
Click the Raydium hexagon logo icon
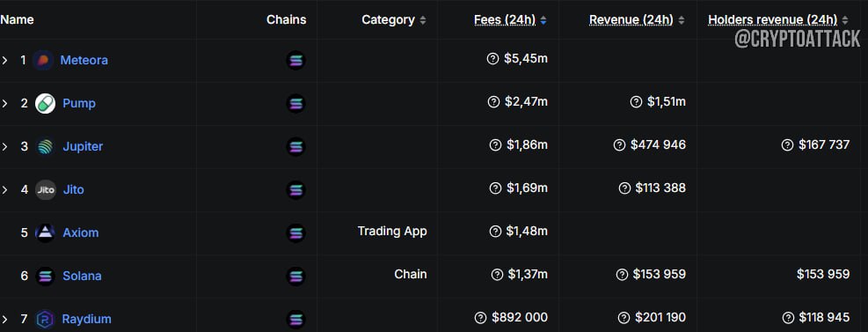coord(46,320)
